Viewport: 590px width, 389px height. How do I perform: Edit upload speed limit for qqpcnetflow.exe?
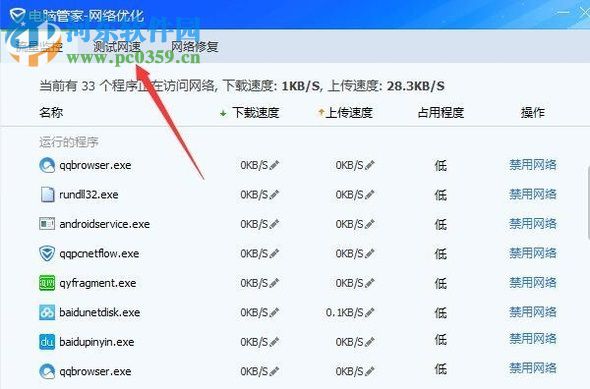tap(370, 253)
